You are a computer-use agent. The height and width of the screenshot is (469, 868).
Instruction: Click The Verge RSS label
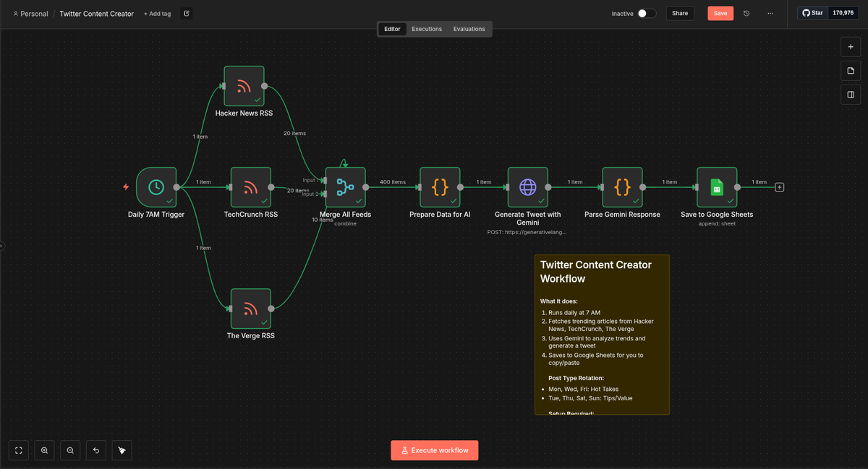pyautogui.click(x=250, y=336)
